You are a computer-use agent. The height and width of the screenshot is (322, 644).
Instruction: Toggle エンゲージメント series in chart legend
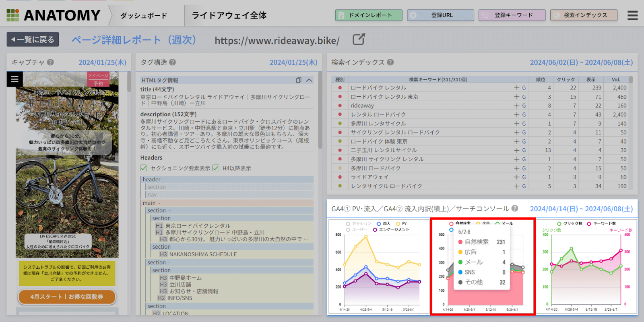coord(391,229)
